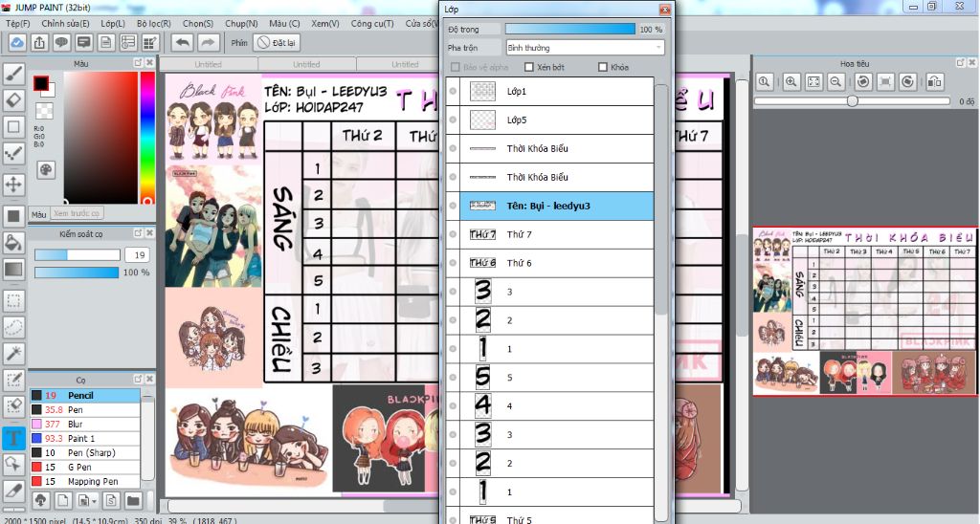The width and height of the screenshot is (980, 524).
Task: Select the Brush tool in left toolbar
Action: tap(13, 74)
